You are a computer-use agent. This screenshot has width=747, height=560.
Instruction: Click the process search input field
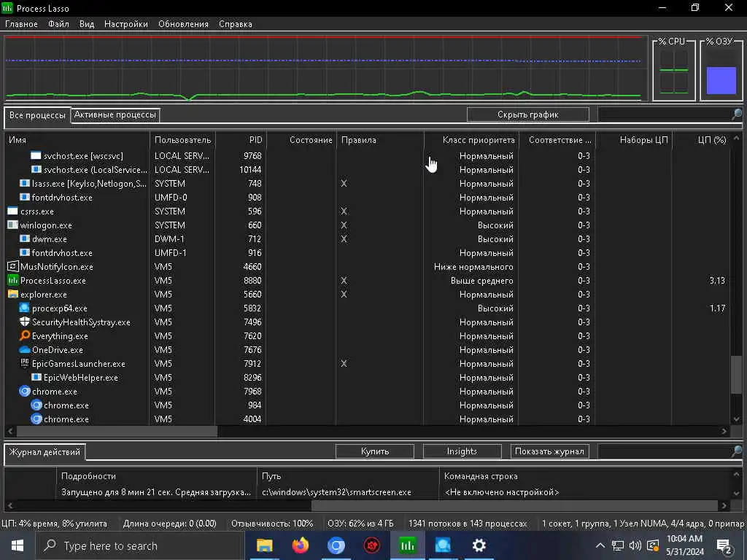pyautogui.click(x=665, y=114)
